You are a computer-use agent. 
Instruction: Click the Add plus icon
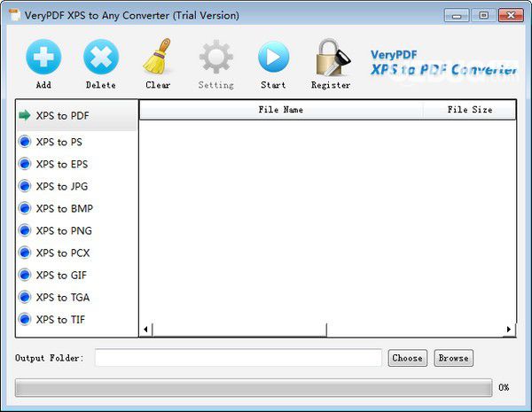point(43,57)
